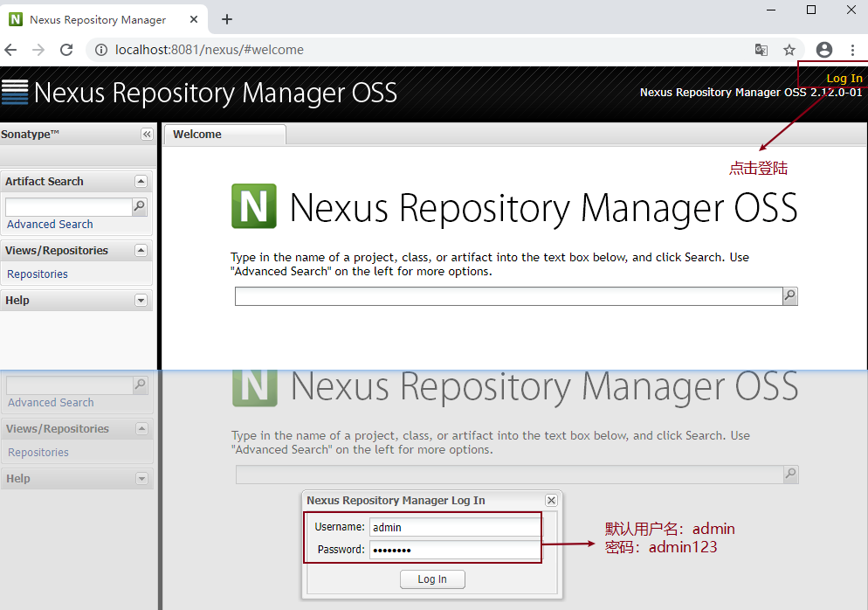Viewport: 868px width, 610px height.
Task: Collapse the Sonatype sidebar panel
Action: tap(147, 134)
